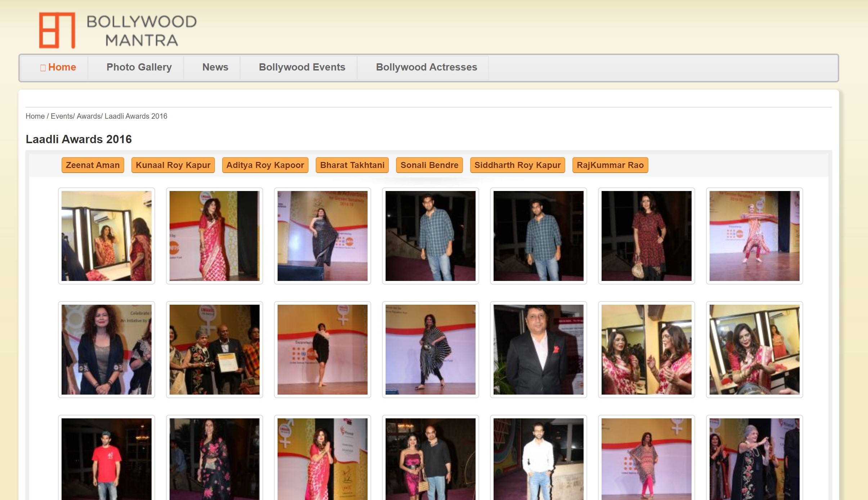Open photo of elderly woman in floral embroidered outfit
Image resolution: width=868 pixels, height=500 pixels.
(755, 459)
